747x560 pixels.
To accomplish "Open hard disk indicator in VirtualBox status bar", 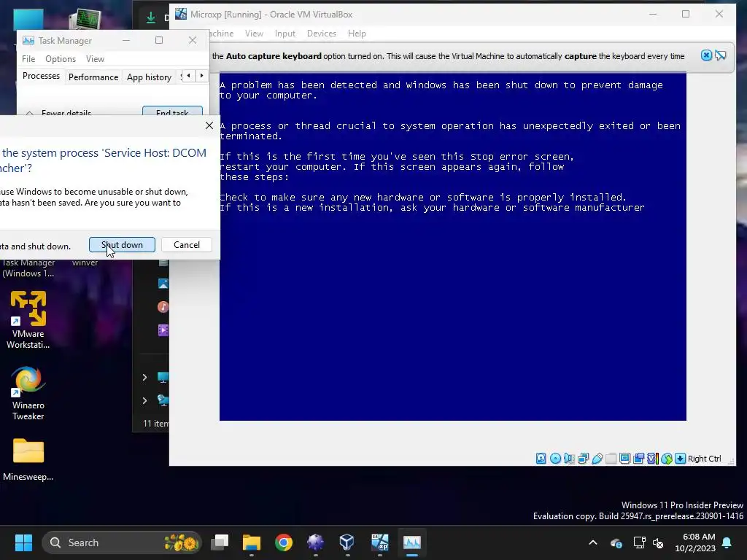I will (541, 459).
